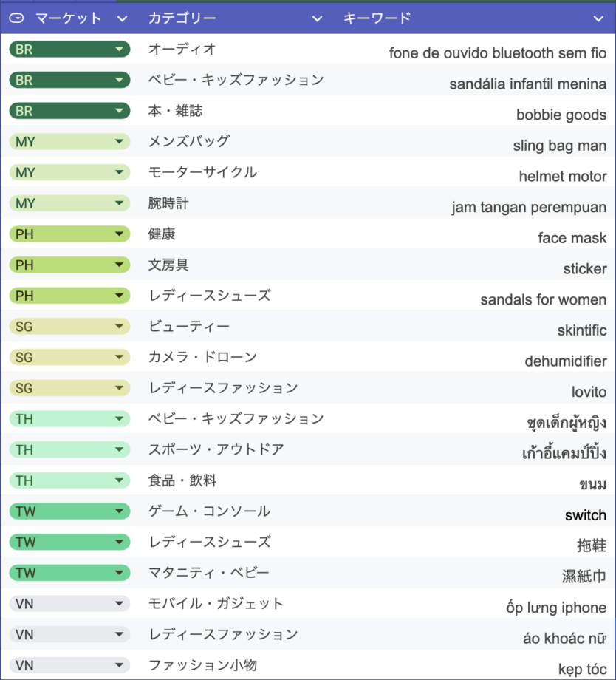Open the キーワード column filter chevron
This screenshot has height=680, width=616.
point(598,18)
